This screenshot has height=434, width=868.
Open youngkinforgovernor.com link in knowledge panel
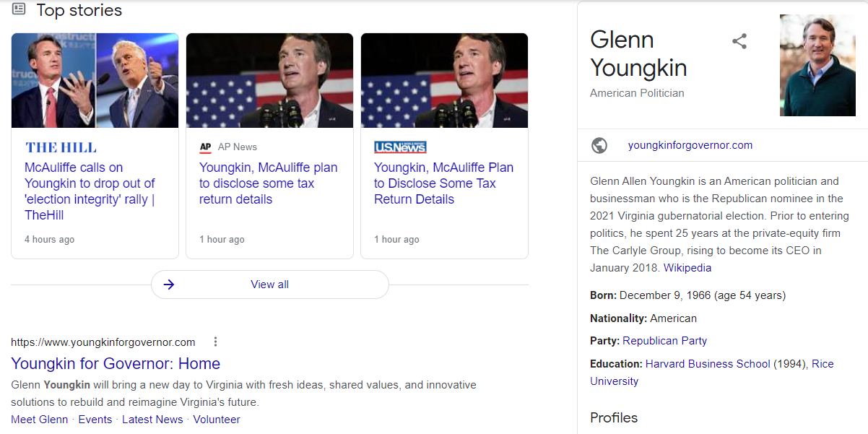click(690, 145)
